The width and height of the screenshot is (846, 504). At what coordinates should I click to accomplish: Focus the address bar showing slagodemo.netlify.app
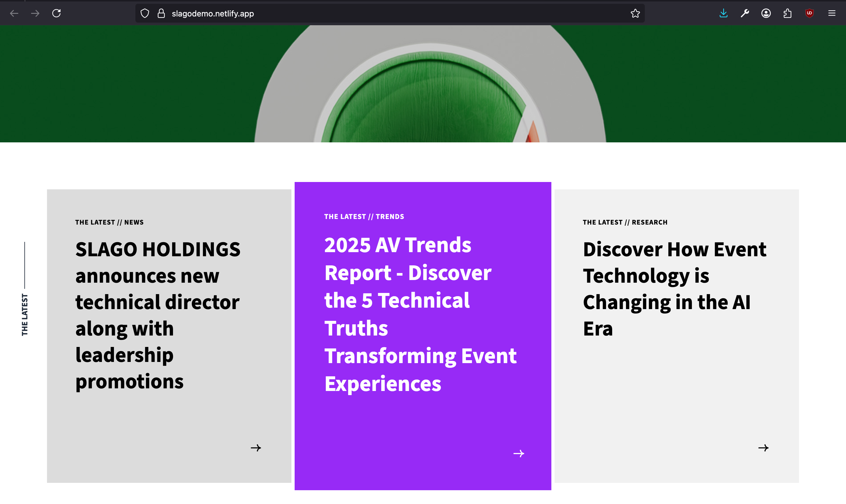click(390, 14)
